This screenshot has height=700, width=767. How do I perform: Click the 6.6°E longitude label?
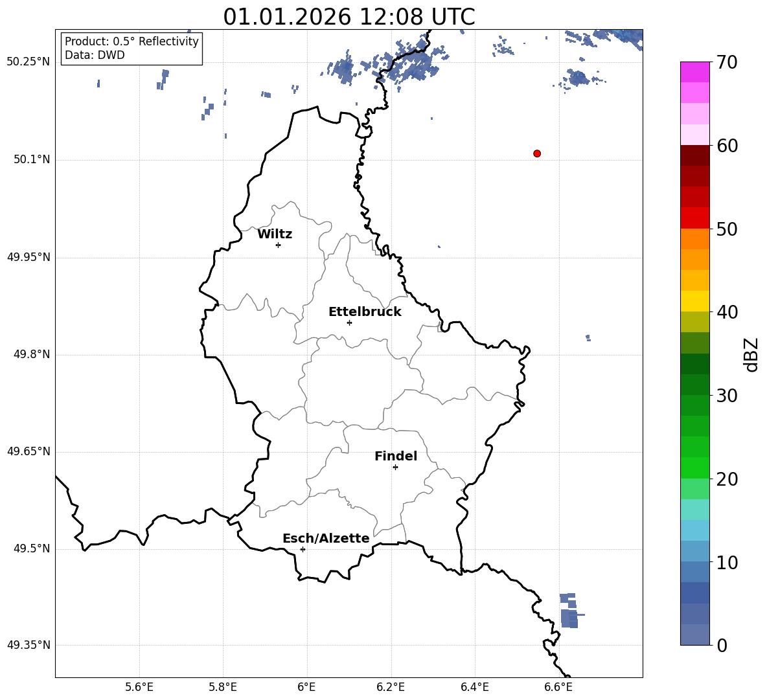pyautogui.click(x=558, y=687)
